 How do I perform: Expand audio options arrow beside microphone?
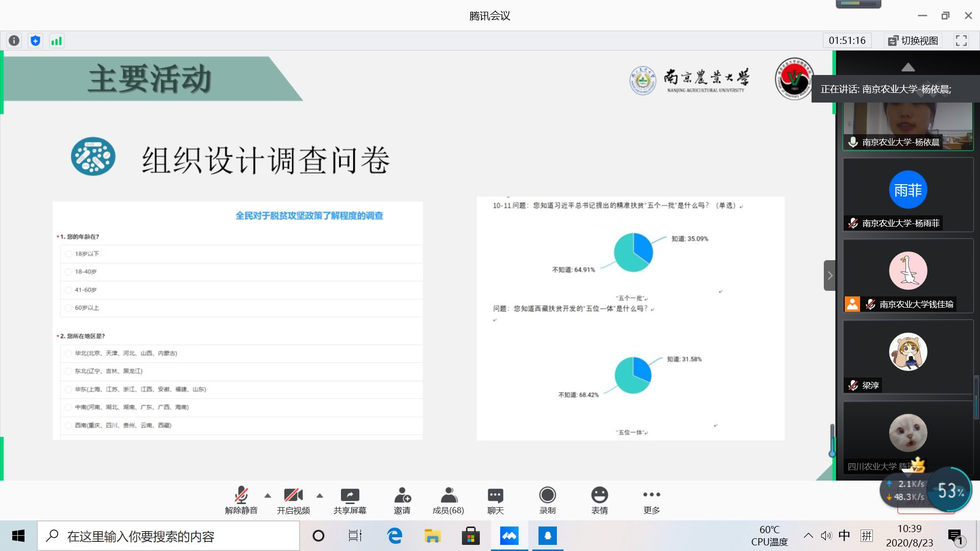point(267,495)
